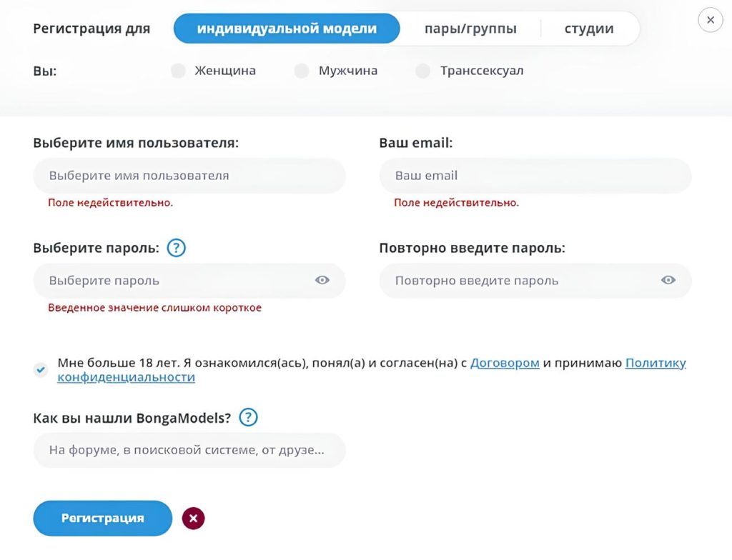Close the registration dialog with top X
732x560 pixels.
710,20
